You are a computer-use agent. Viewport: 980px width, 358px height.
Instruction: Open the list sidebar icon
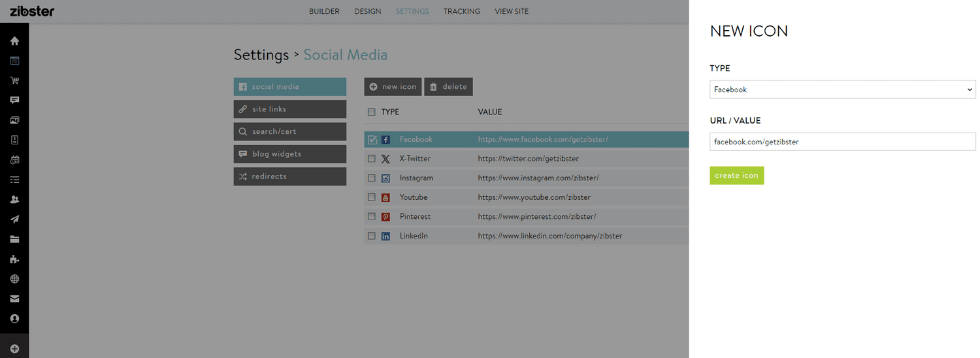(14, 180)
